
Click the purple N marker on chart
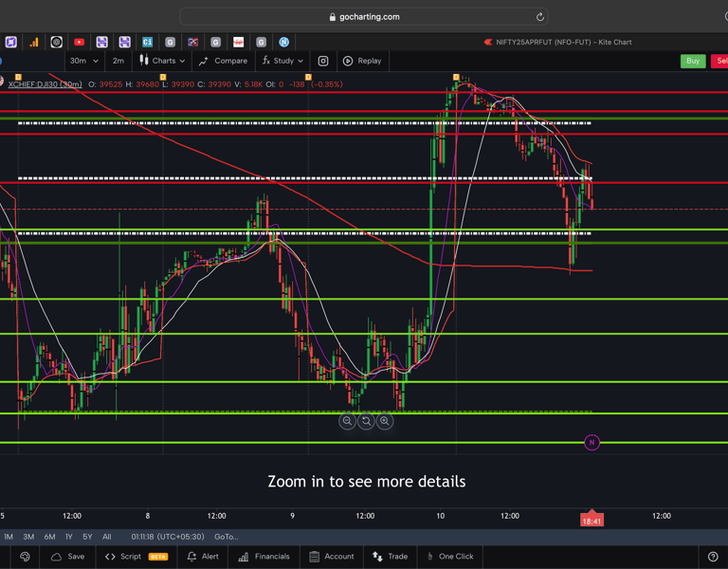click(x=591, y=443)
